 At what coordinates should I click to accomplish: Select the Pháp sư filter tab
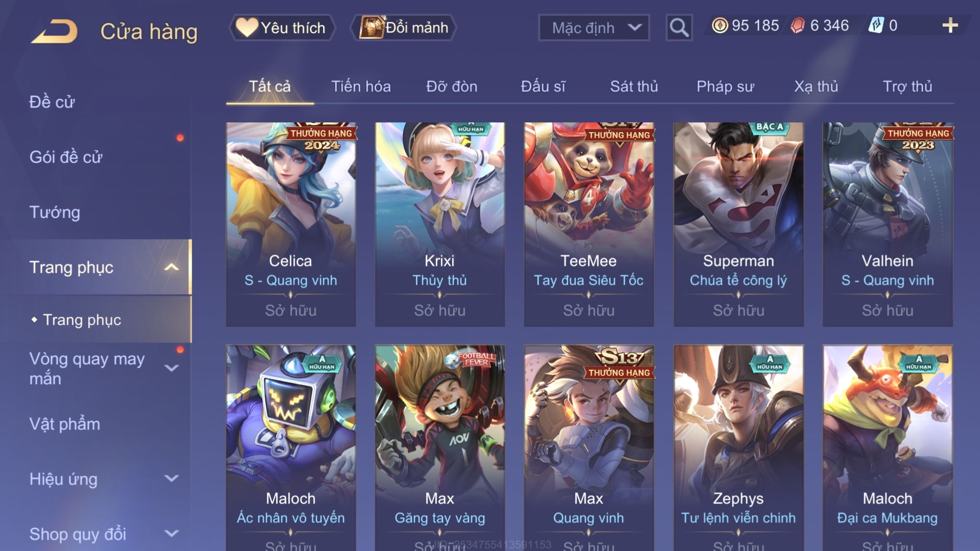pos(725,87)
